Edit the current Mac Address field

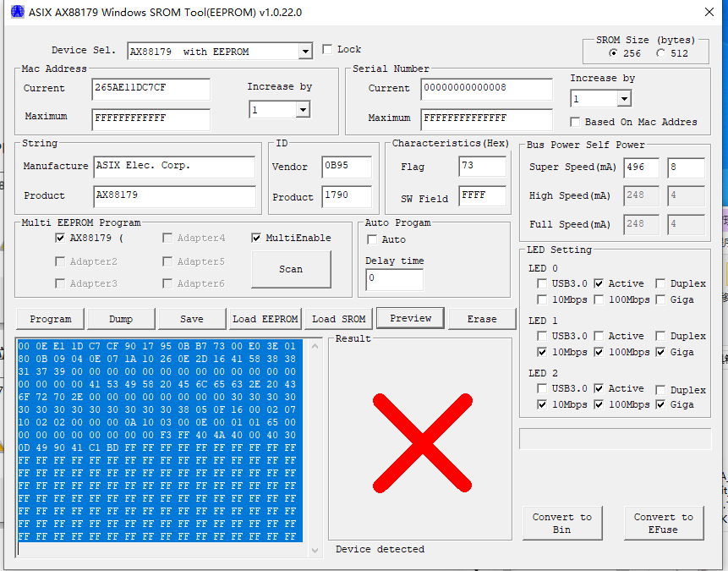(151, 89)
